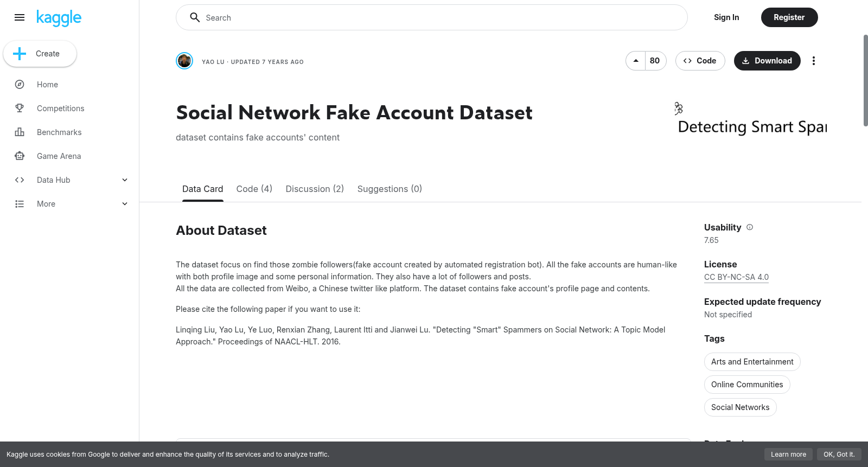Accept cookies with OK, Got it.
Image resolution: width=868 pixels, height=467 pixels.
(839, 455)
